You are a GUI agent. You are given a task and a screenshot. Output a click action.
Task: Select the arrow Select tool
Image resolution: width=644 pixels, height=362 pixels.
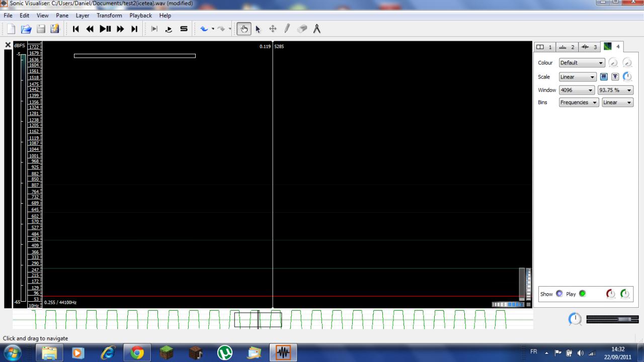tap(258, 29)
